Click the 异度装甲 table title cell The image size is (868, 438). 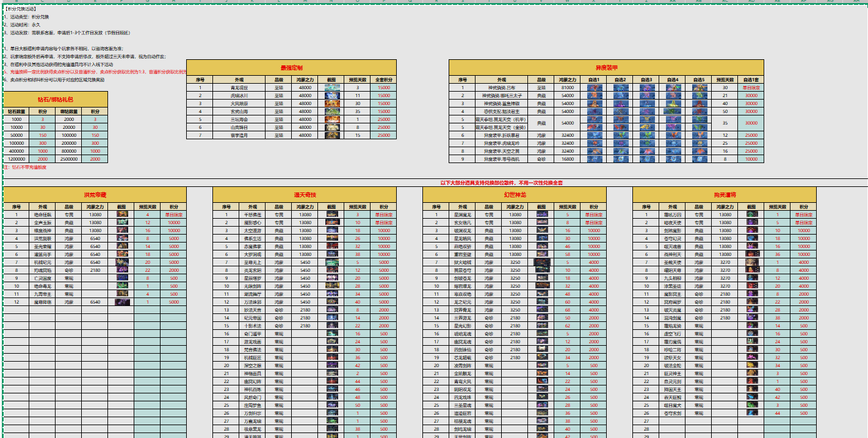click(606, 67)
